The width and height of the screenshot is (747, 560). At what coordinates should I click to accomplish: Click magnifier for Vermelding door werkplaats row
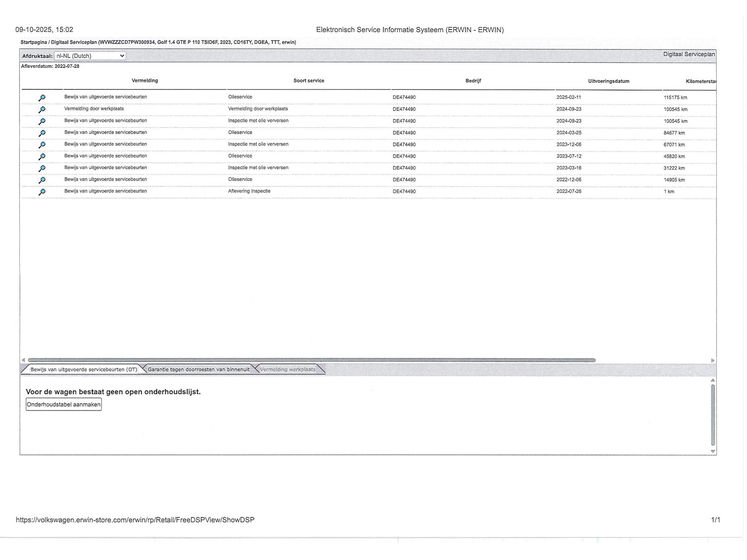coord(42,110)
